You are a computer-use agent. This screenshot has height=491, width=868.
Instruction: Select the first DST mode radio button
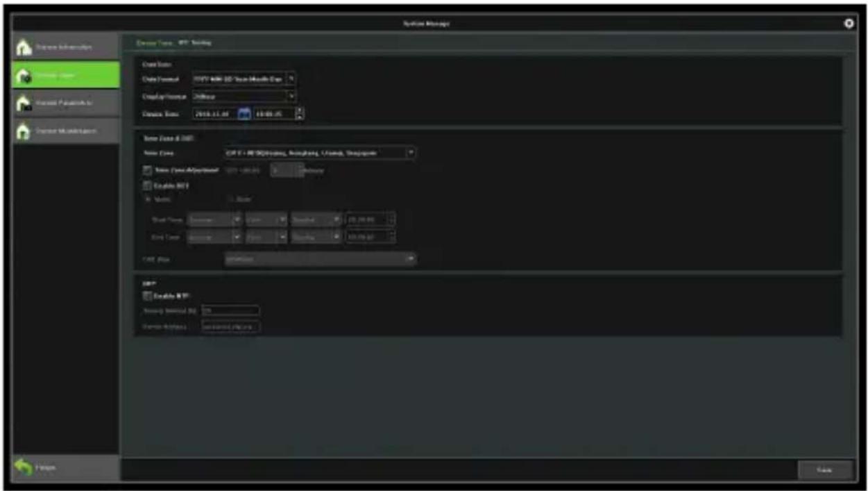click(x=146, y=200)
